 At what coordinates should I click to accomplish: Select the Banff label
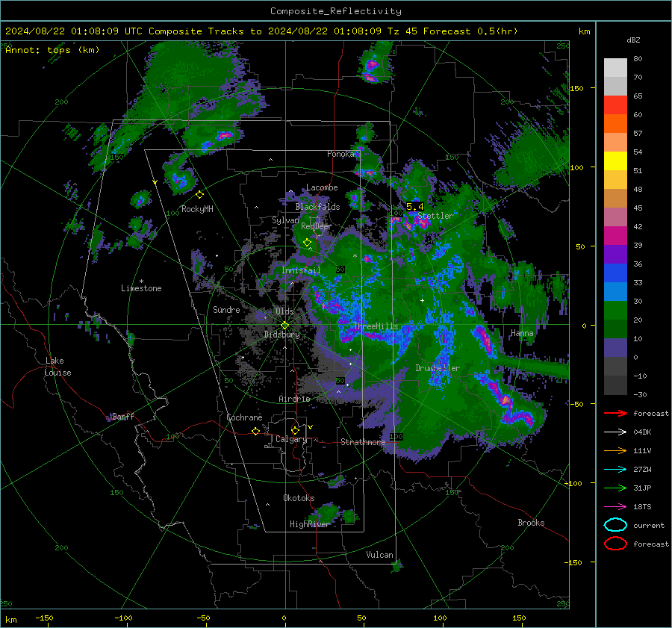pos(123,417)
